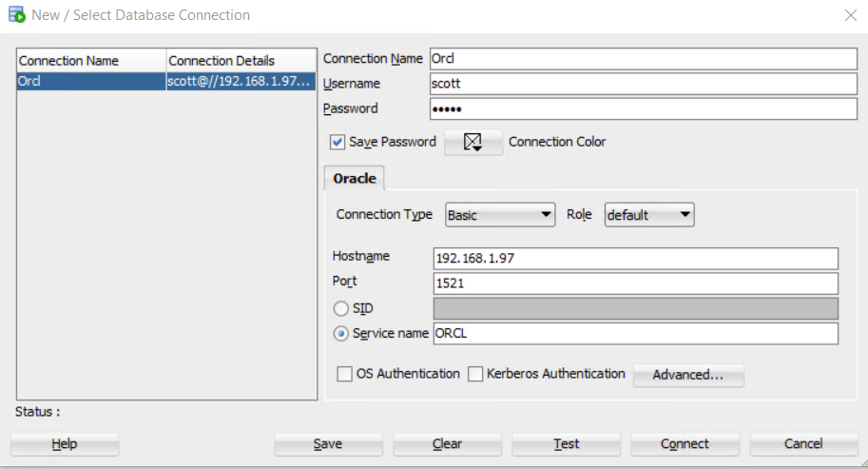Viewport: 868px width, 469px height.
Task: Select the Service name radio button
Action: [340, 334]
